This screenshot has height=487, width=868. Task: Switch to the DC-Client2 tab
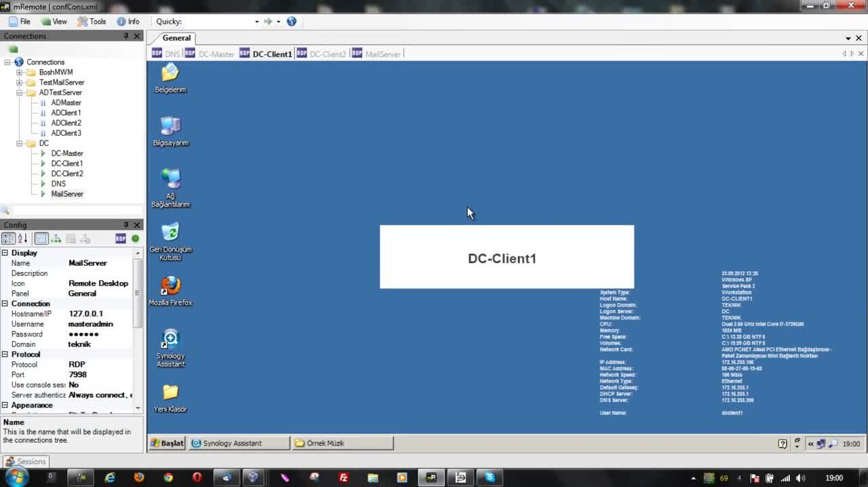click(328, 54)
